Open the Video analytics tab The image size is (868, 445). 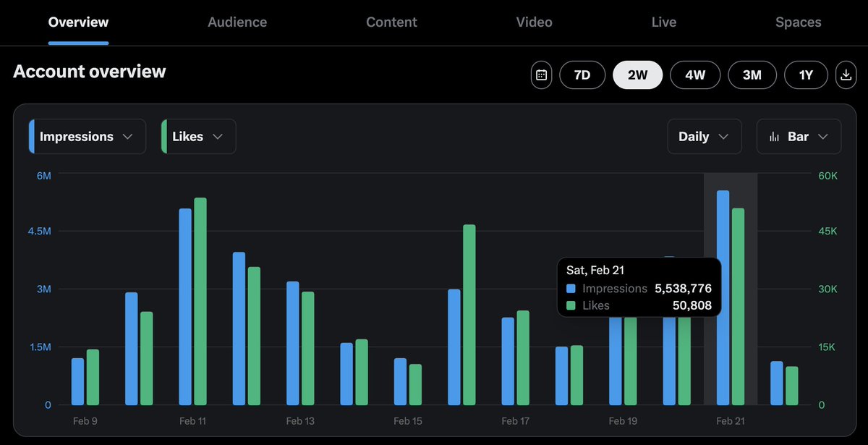[534, 22]
